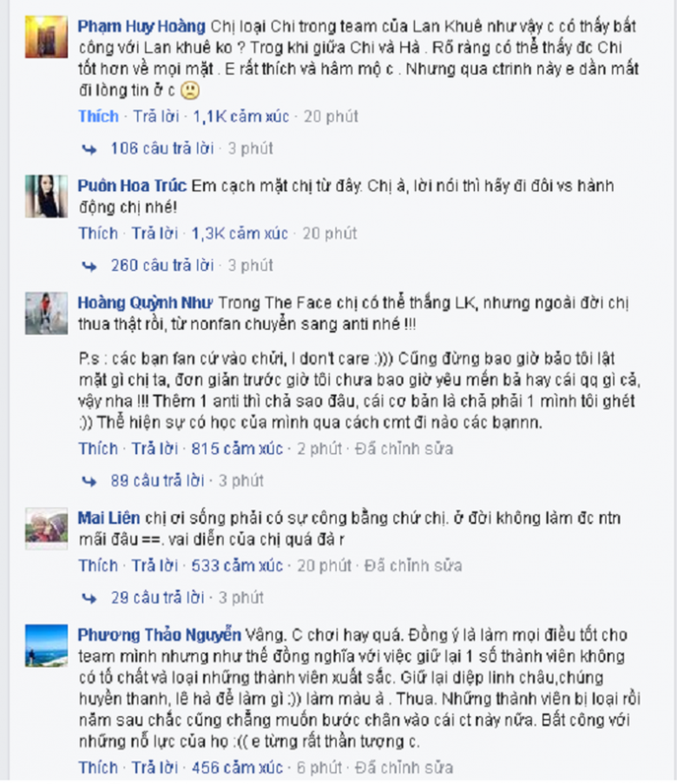677x784 pixels.
Task: Like Phạm Huy Hoàng's comment with Thích
Action: click(98, 116)
